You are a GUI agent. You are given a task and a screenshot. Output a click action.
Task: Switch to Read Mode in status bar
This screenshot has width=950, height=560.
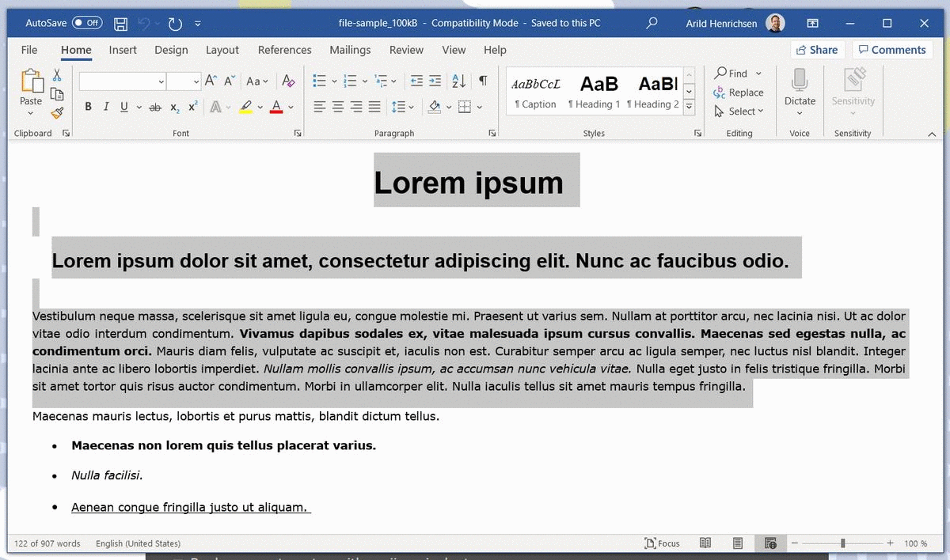[705, 543]
